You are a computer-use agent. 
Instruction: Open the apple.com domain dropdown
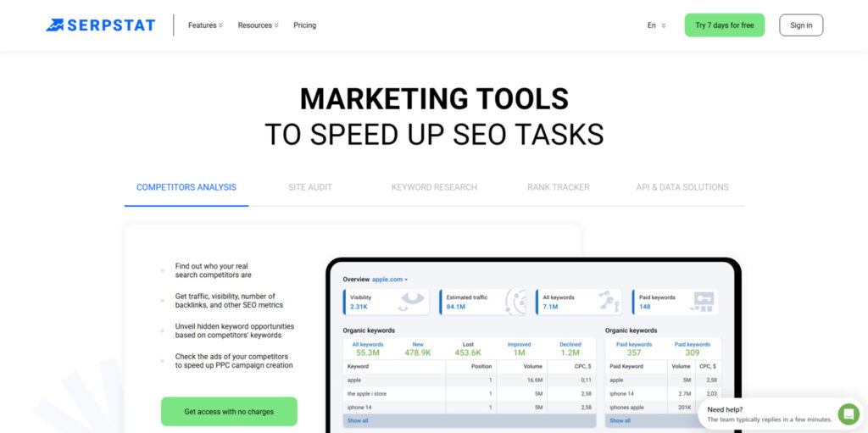coord(390,279)
